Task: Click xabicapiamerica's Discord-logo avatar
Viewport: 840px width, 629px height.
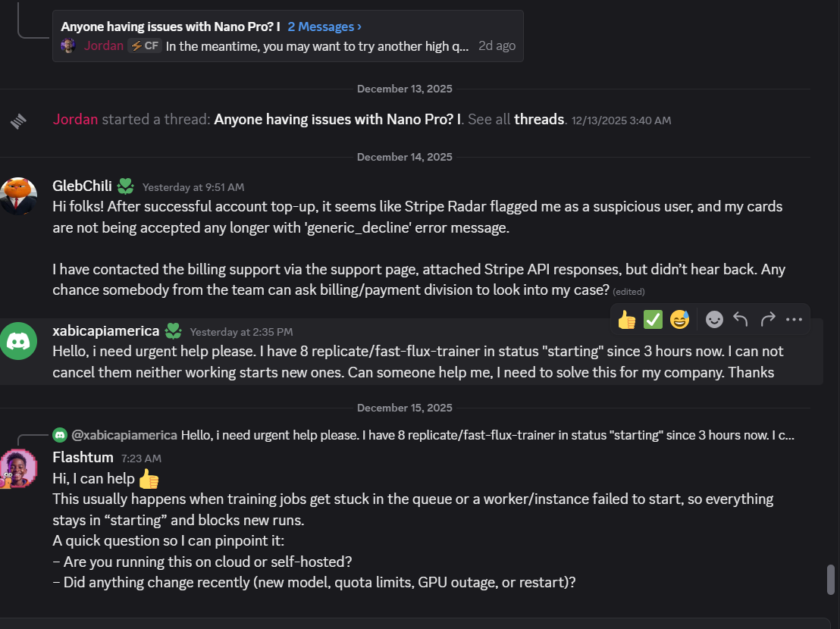Action: tap(19, 341)
